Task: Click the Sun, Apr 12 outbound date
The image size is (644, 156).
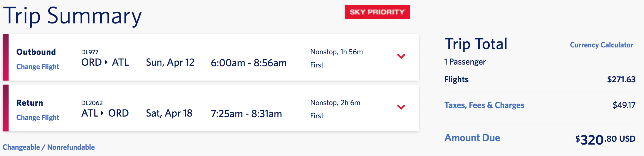Action: click(170, 62)
